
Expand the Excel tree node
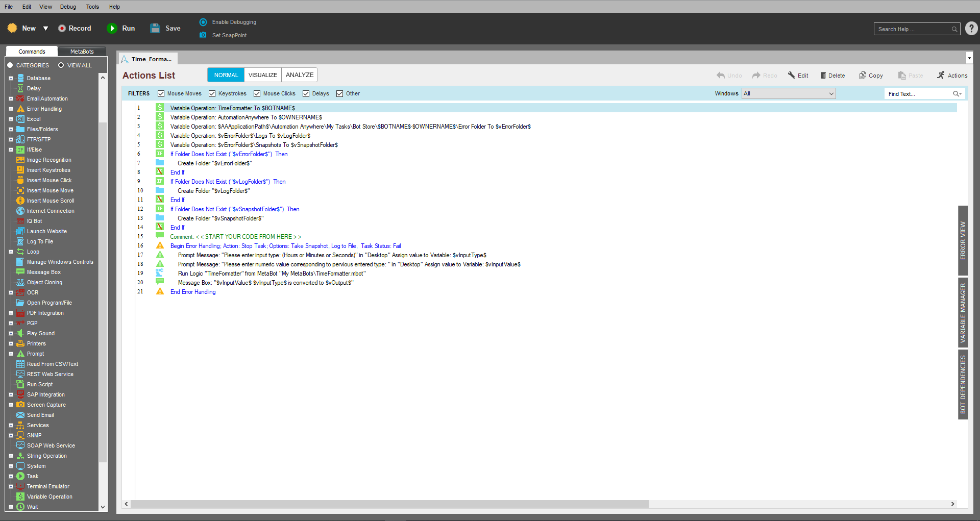(11, 119)
